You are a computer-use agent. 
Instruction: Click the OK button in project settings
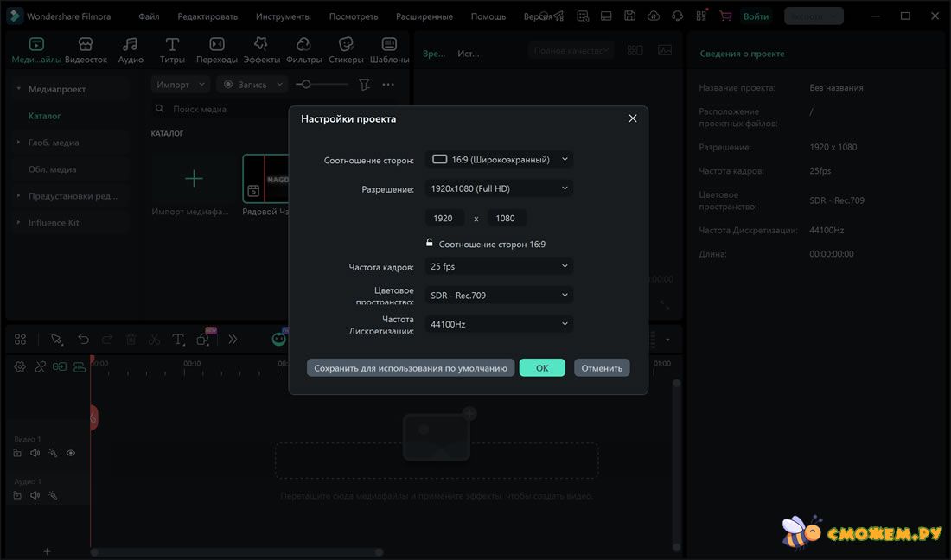point(542,368)
